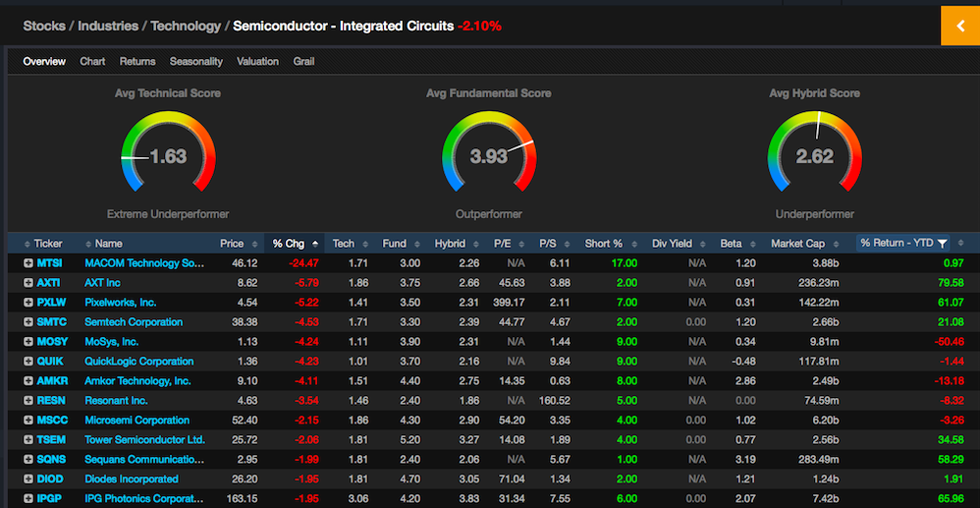Viewport: 980px width, 508px height.
Task: Expand the TSEM row details
Action: click(28, 440)
